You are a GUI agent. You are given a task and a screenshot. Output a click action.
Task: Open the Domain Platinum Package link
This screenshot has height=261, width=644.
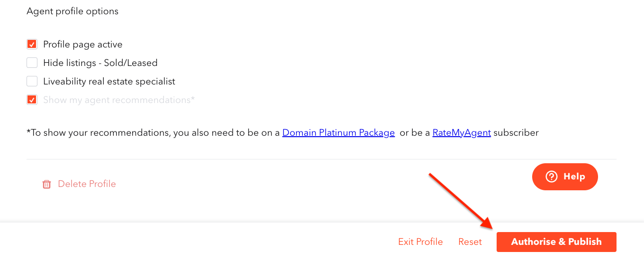click(338, 133)
